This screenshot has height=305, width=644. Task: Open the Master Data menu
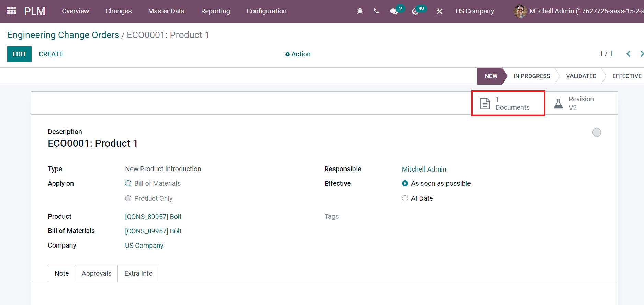pos(166,11)
